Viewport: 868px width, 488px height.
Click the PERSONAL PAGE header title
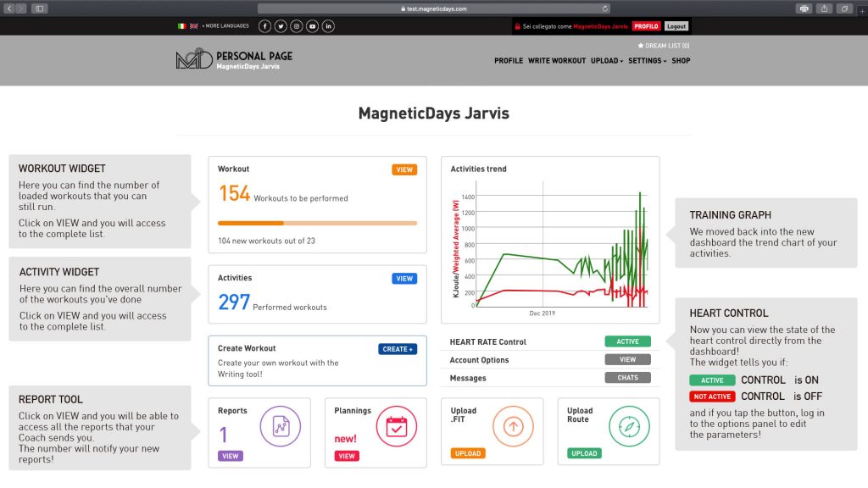254,56
